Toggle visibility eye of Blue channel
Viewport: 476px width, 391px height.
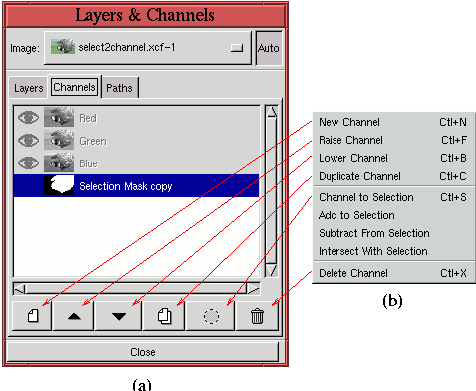(28, 163)
